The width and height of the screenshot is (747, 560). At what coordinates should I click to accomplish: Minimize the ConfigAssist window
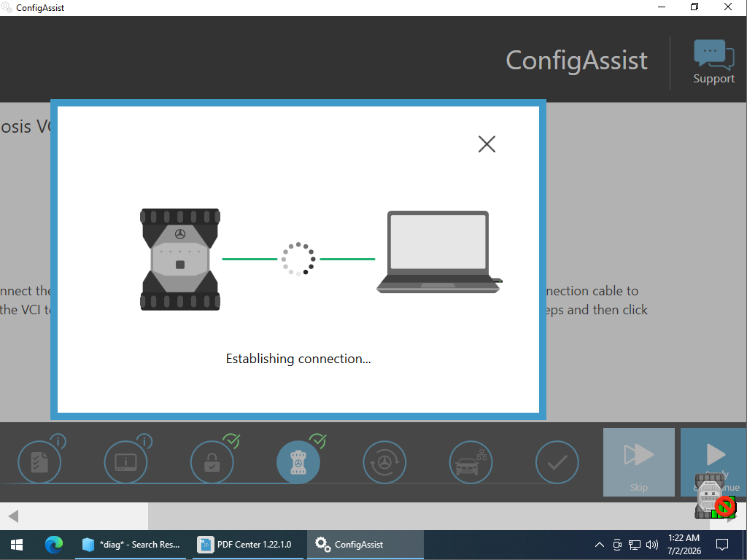click(x=661, y=7)
